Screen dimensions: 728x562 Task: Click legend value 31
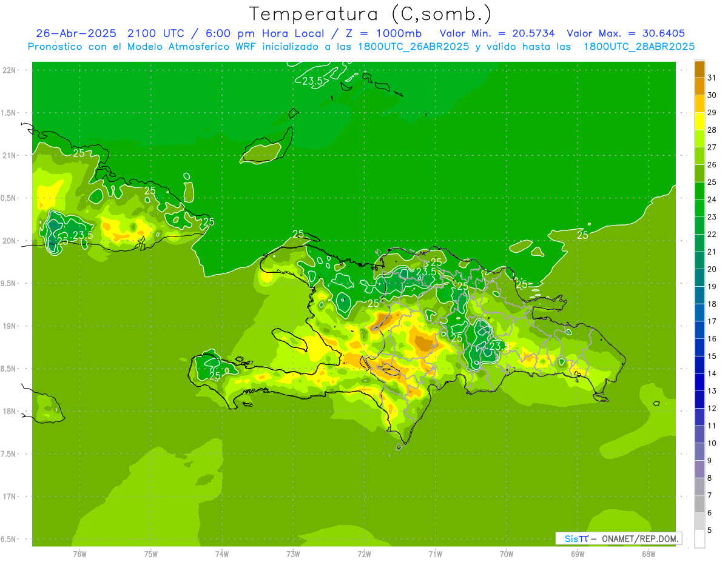712,78
